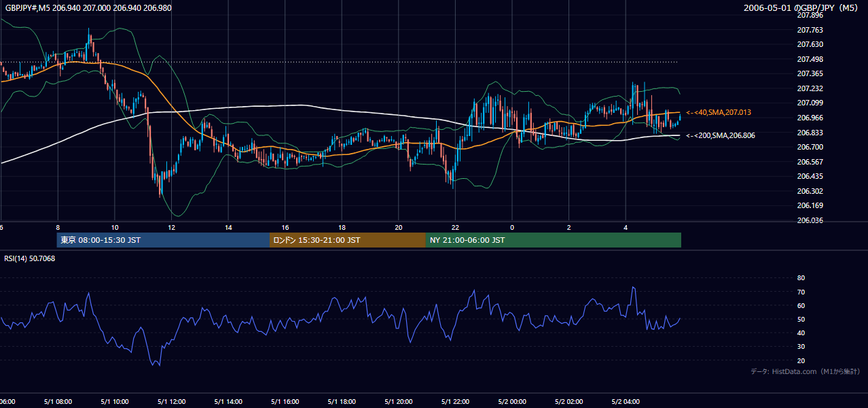Click price axis value 206.302
868x408 pixels.
point(810,191)
